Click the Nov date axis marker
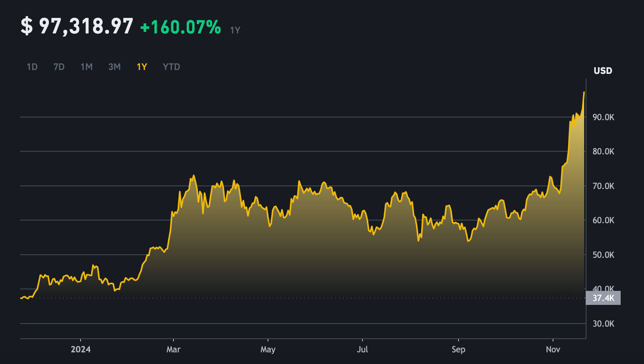Viewport: 644px width, 364px height. [x=553, y=349]
